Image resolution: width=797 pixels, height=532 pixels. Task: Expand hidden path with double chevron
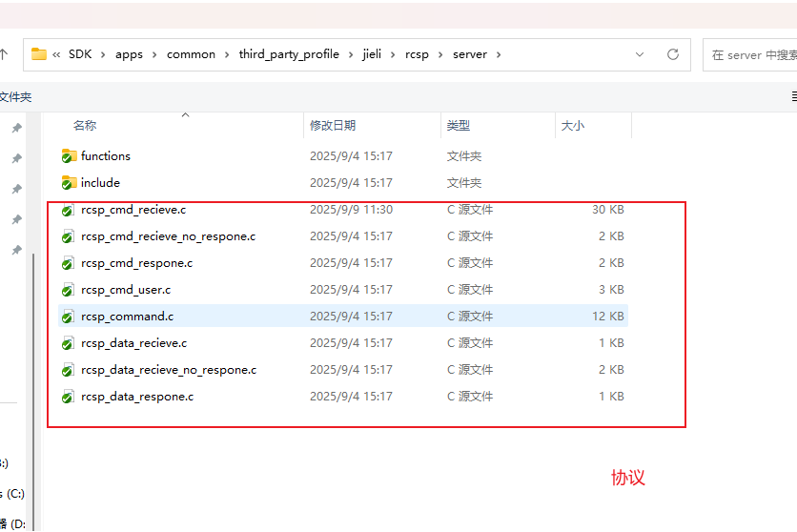tap(56, 54)
